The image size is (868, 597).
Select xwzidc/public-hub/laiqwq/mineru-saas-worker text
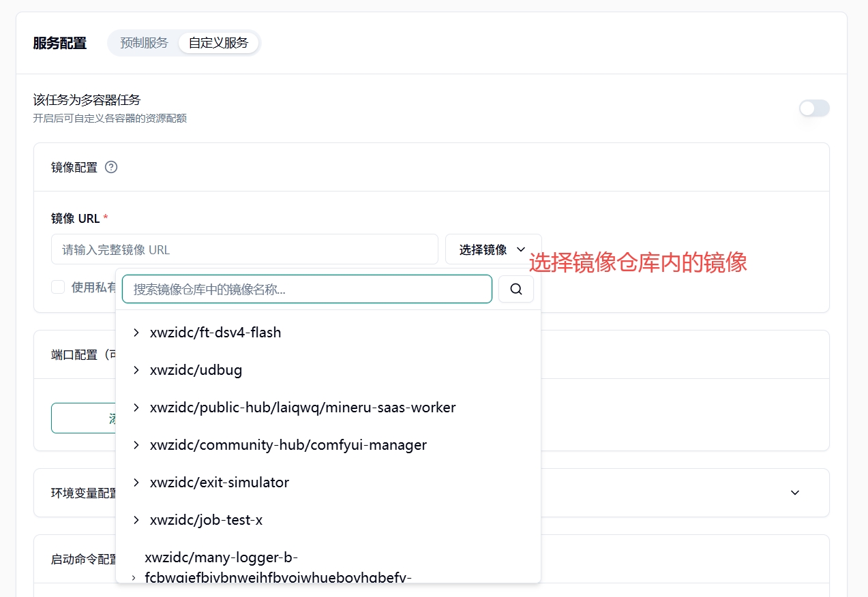pos(303,408)
